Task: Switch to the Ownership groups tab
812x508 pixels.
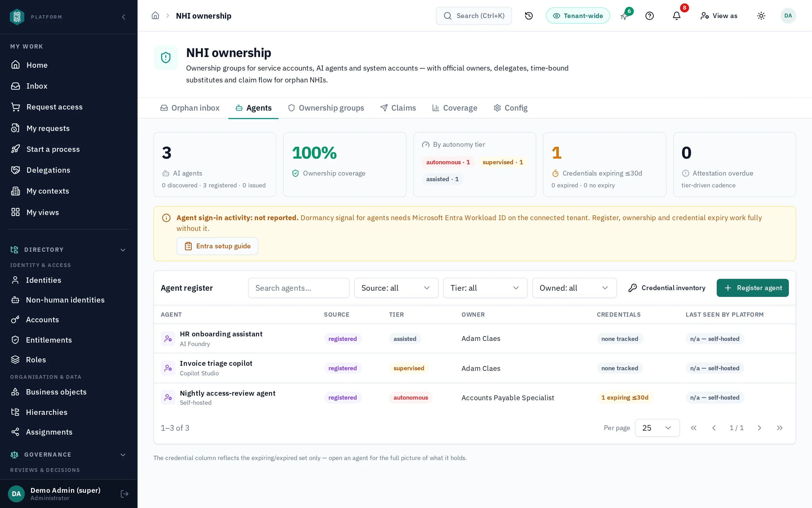Action: pos(326,108)
